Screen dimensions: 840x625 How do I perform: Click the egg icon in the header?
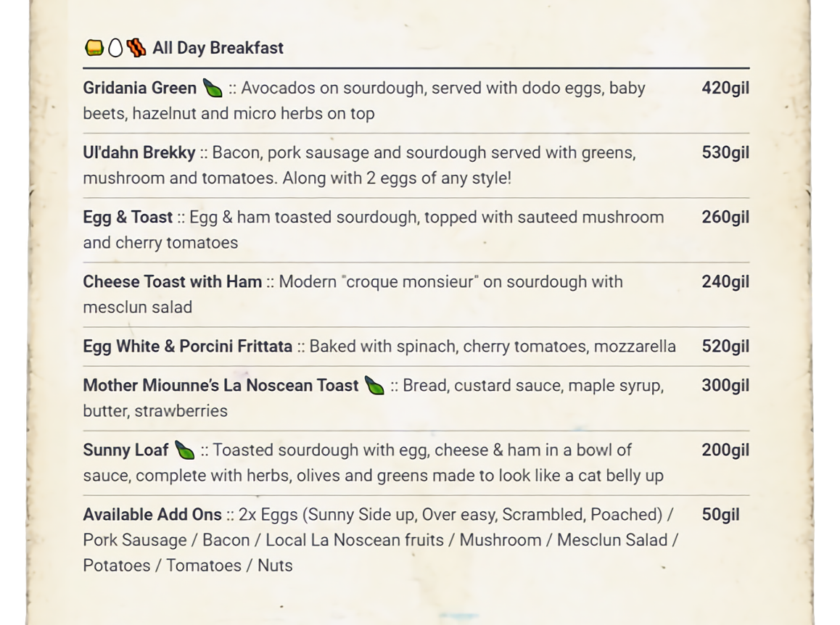(x=115, y=49)
